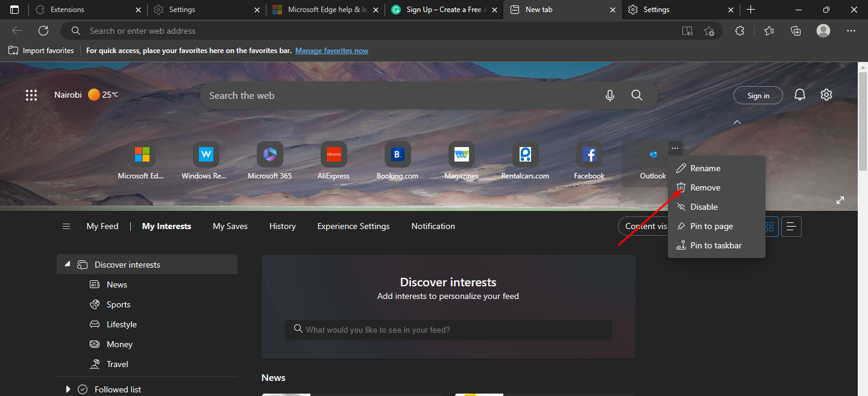868x396 pixels.
Task: Go back with the back arrow icon
Action: (17, 31)
